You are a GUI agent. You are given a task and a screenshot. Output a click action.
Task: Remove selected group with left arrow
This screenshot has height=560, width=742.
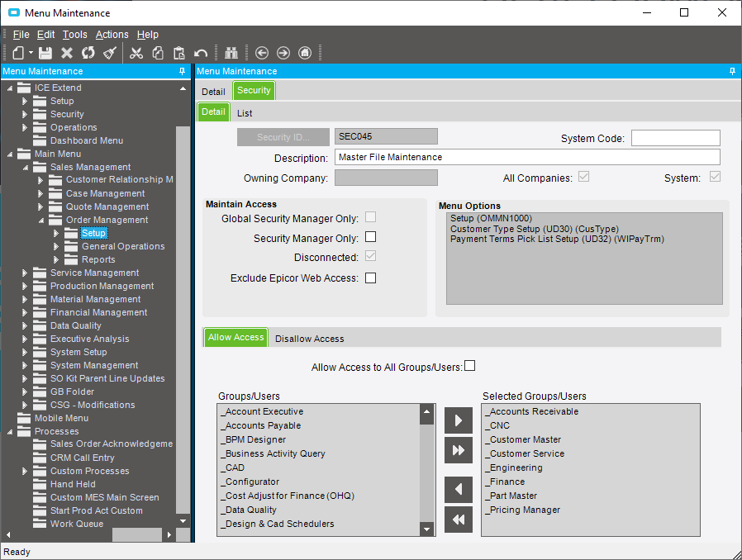pyautogui.click(x=458, y=490)
